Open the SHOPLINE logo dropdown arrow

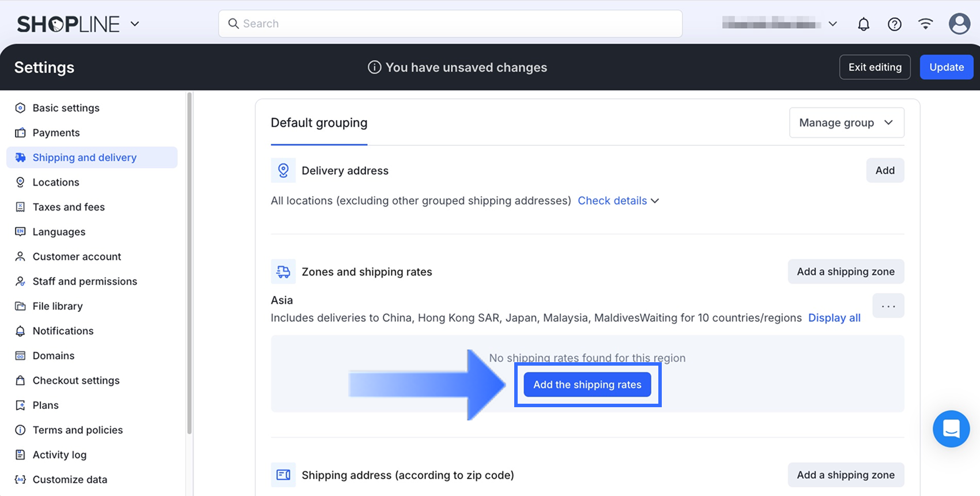point(135,24)
